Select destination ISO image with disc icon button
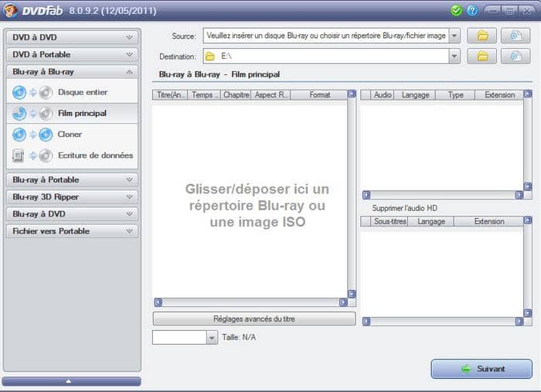The image size is (541, 392). coord(515,56)
